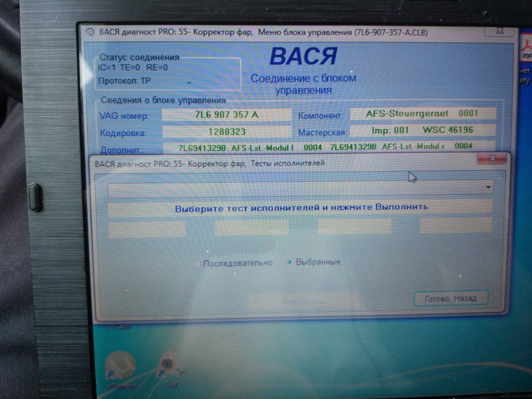
Task: Open the actuator test selection dropdown arrow
Action: pos(488,187)
